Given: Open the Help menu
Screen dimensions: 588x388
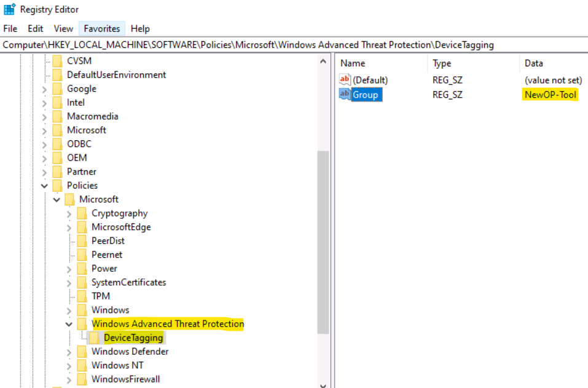Looking at the screenshot, I should [x=140, y=28].
